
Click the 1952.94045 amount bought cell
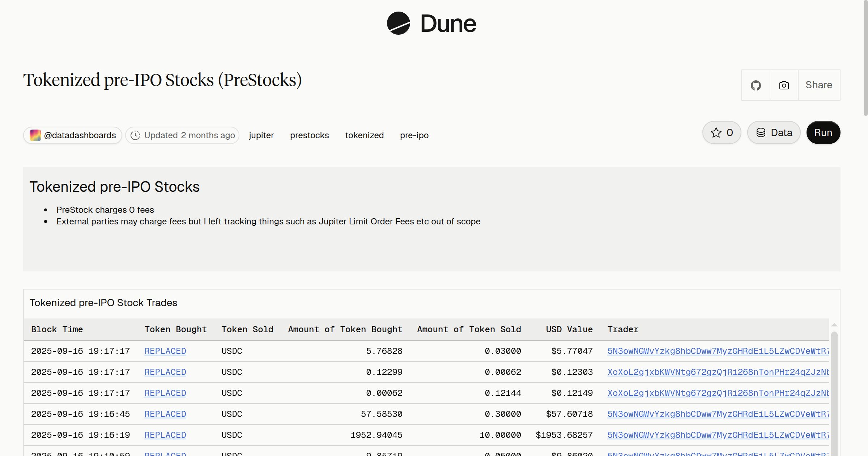[x=376, y=435]
